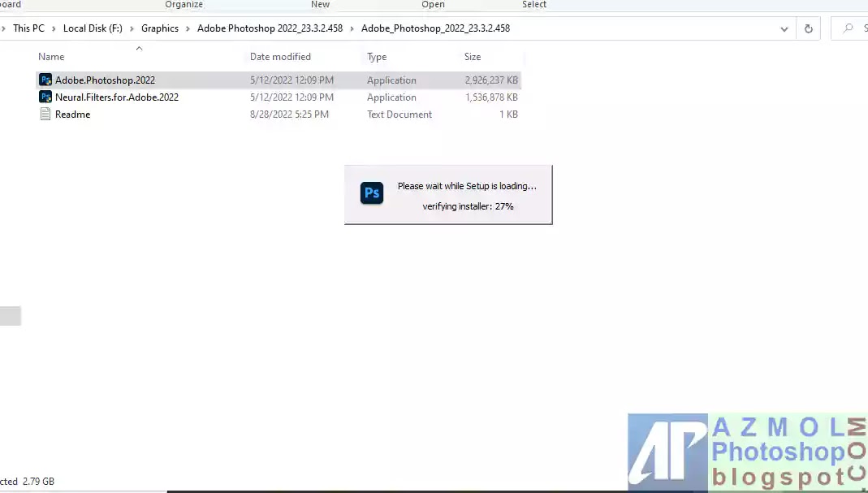Go to Graphics folder in breadcrumb

pos(160,28)
